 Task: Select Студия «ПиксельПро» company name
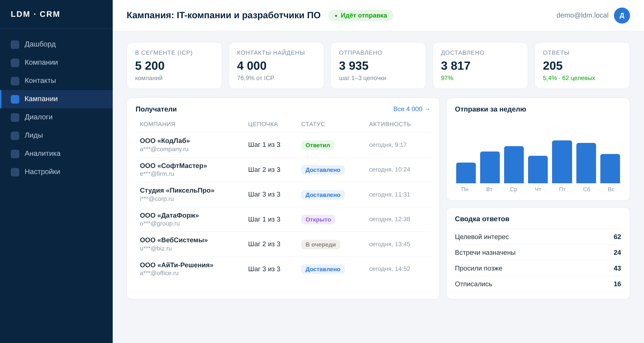pyautogui.click(x=177, y=190)
